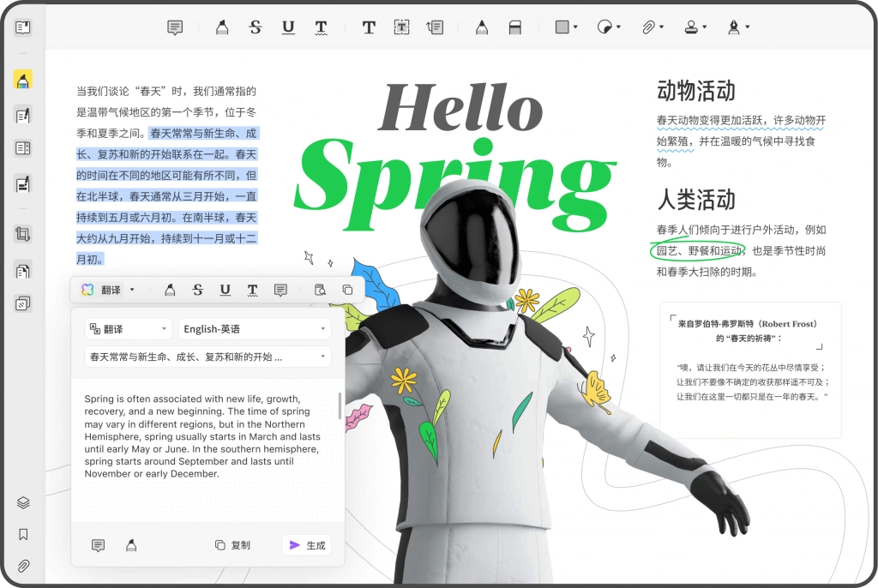Open the shape tool dropdown arrow
Viewport: 878px width, 588px height.
pos(575,27)
